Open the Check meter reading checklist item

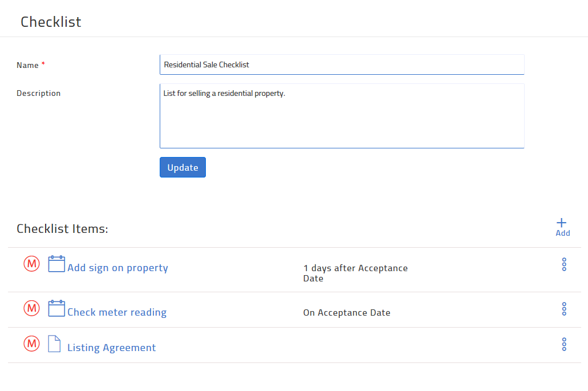pos(117,312)
